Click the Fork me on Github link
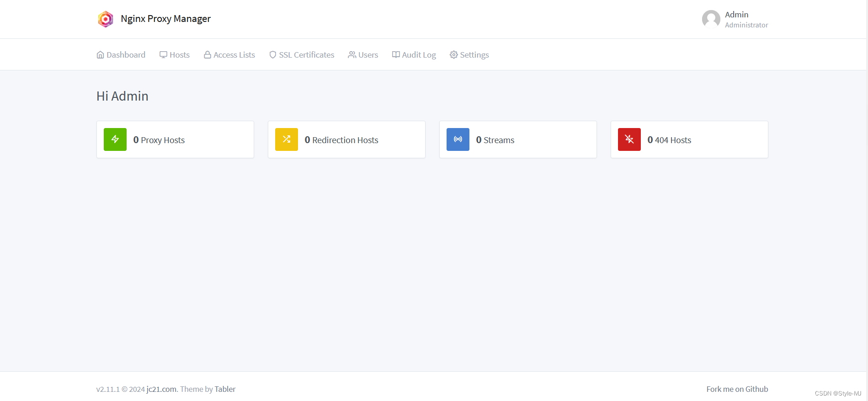The image size is (868, 401). pyautogui.click(x=737, y=389)
